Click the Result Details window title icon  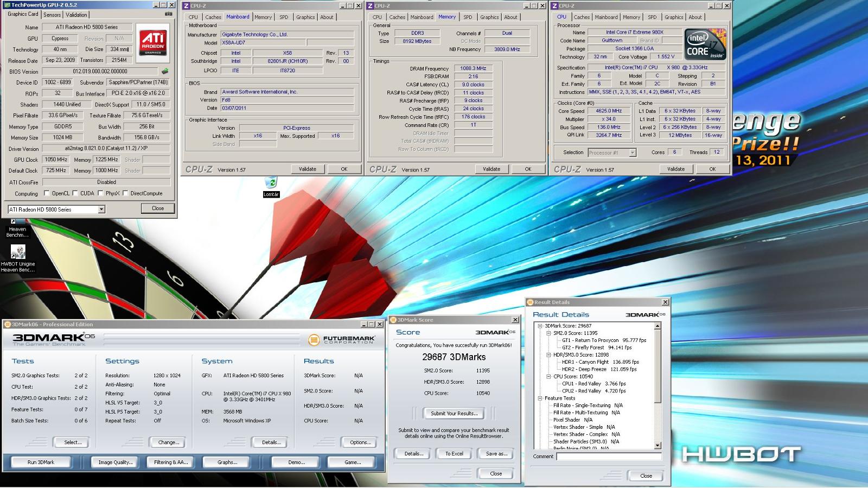click(x=531, y=302)
